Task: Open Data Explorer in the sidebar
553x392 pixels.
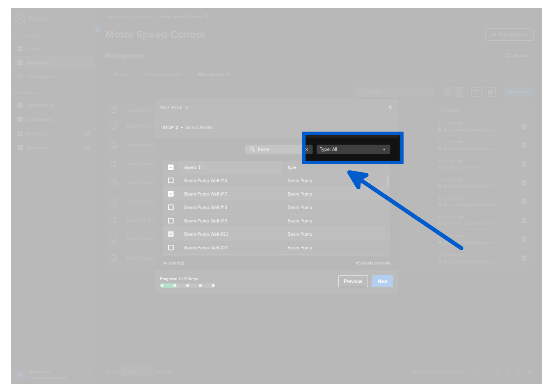Action: click(40, 77)
